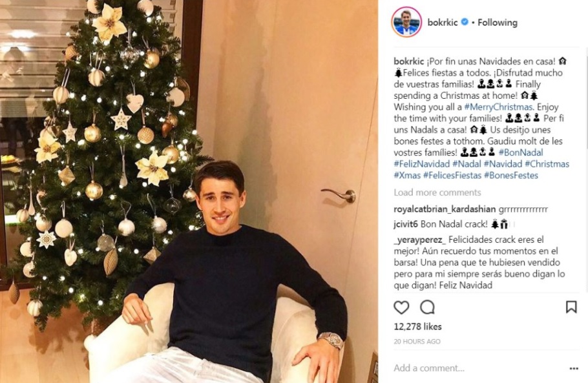Image resolution: width=588 pixels, height=383 pixels.
Task: View the 12,278 likes list
Action: point(417,326)
